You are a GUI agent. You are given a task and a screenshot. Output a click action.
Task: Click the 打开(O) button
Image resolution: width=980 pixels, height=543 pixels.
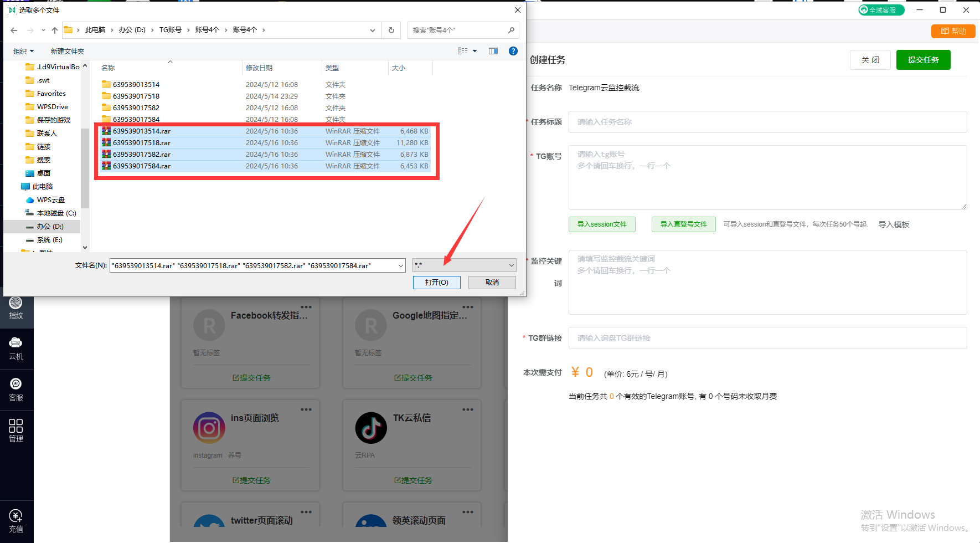(436, 283)
